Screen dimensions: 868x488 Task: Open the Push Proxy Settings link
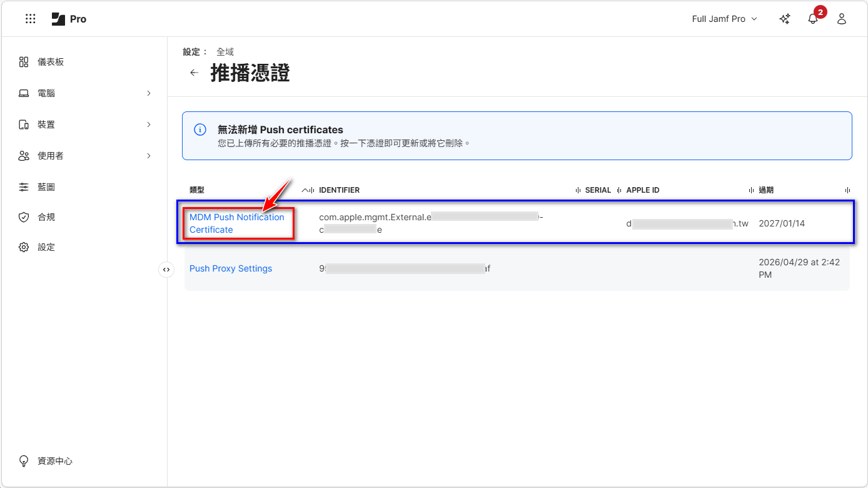(x=231, y=268)
